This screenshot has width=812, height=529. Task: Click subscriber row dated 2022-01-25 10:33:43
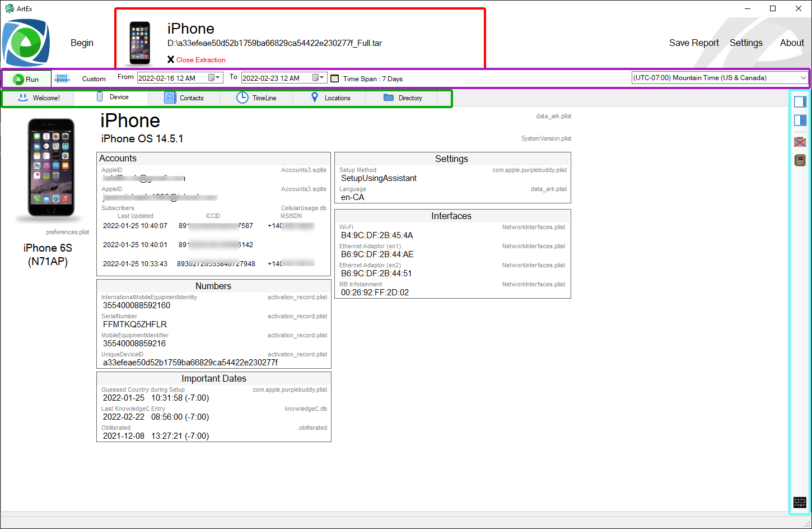coord(208,264)
